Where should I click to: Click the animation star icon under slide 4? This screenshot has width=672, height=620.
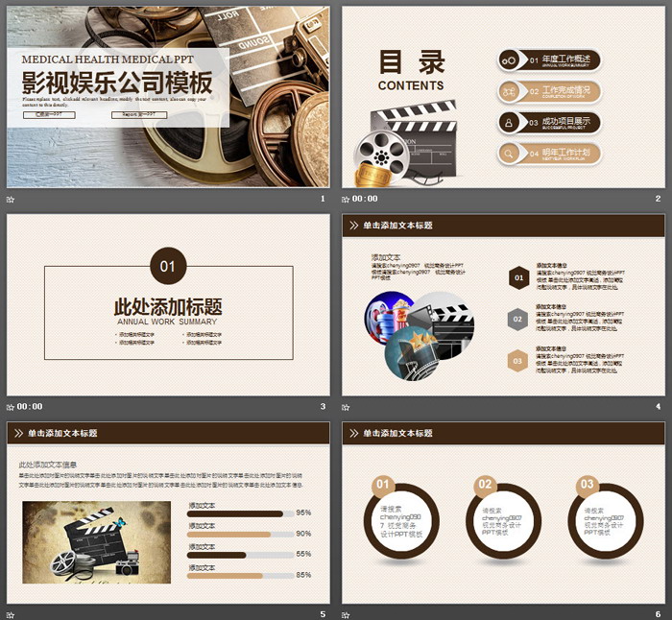(x=346, y=407)
